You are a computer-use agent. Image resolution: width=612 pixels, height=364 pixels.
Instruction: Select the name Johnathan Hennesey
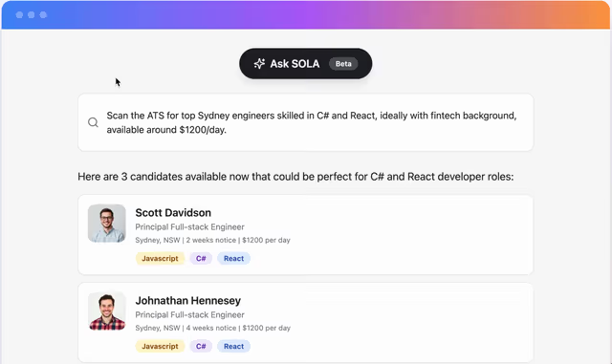point(187,300)
